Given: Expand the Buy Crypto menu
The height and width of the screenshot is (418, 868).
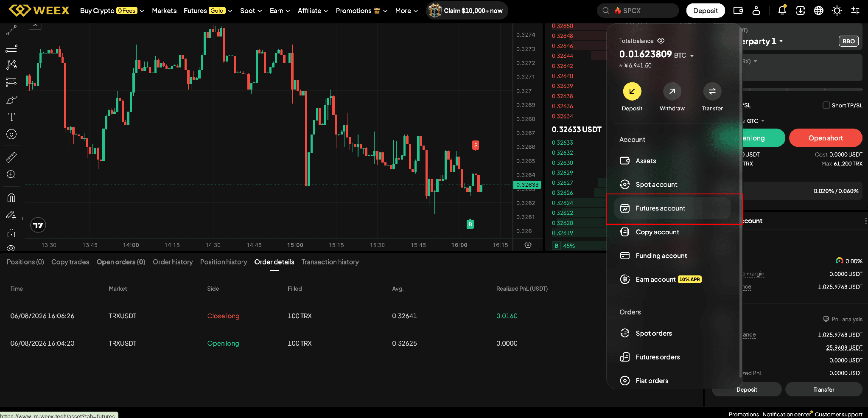Looking at the screenshot, I should click(x=112, y=11).
